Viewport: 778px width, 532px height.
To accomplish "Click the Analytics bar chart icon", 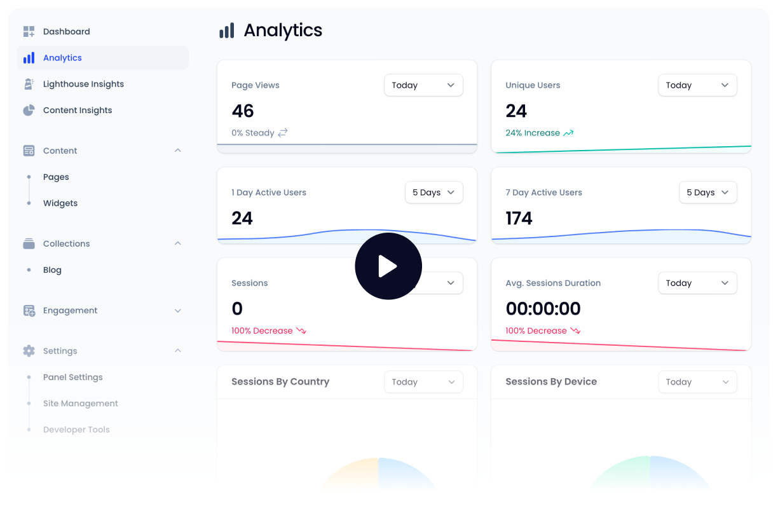I will (x=29, y=57).
